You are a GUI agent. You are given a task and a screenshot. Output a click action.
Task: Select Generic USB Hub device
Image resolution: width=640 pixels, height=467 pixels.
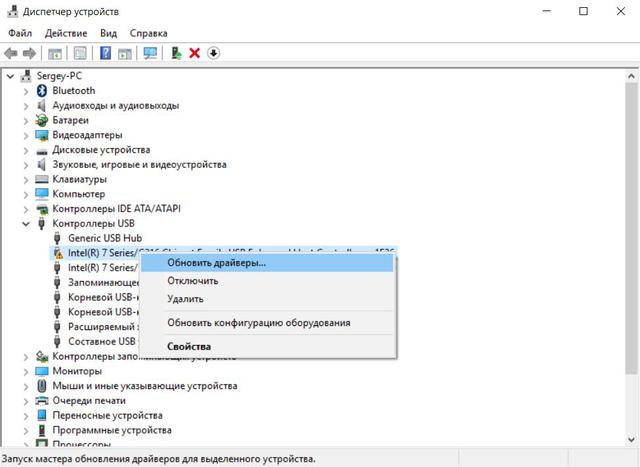[103, 238]
